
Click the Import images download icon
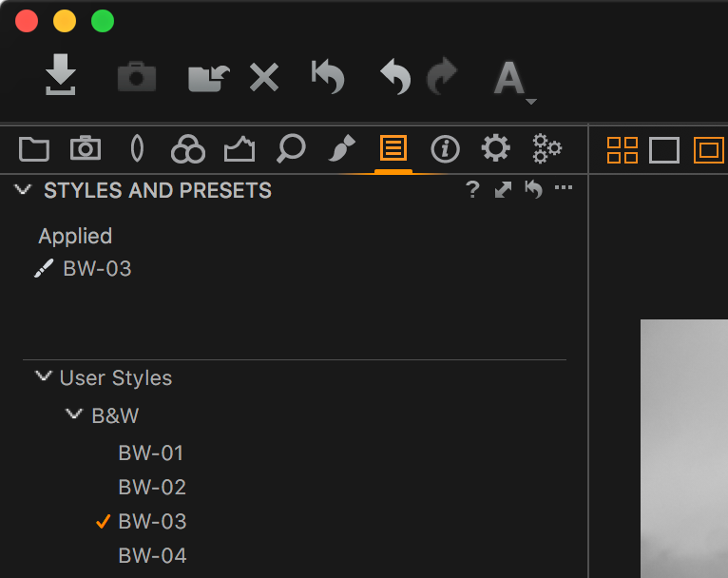[61, 74]
